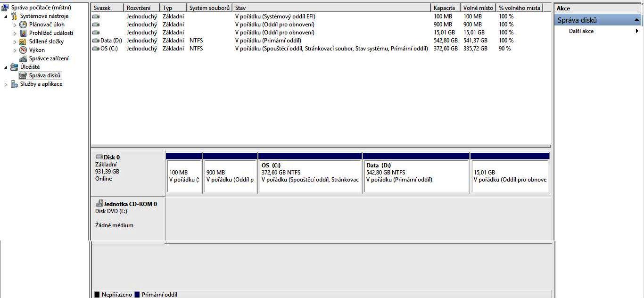Sort by the % volného místa column header
The height and width of the screenshot is (298, 644).
click(520, 8)
